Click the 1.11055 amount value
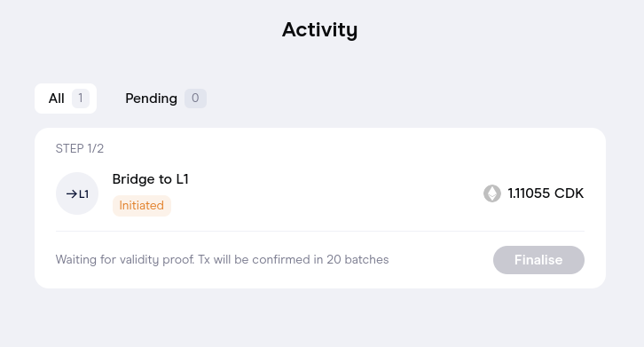The height and width of the screenshot is (347, 644). (x=529, y=193)
